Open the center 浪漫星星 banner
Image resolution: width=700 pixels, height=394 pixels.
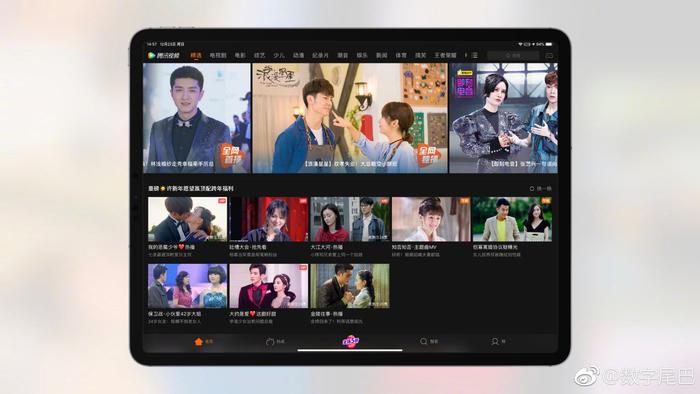coord(350,118)
